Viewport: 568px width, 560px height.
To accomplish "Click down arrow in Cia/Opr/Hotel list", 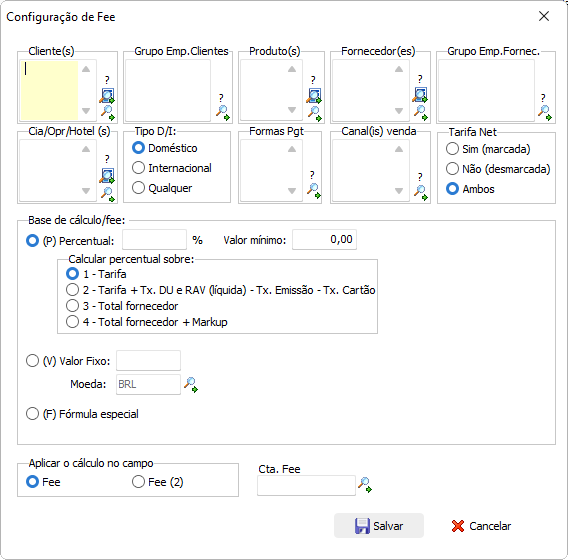I will tap(86, 191).
